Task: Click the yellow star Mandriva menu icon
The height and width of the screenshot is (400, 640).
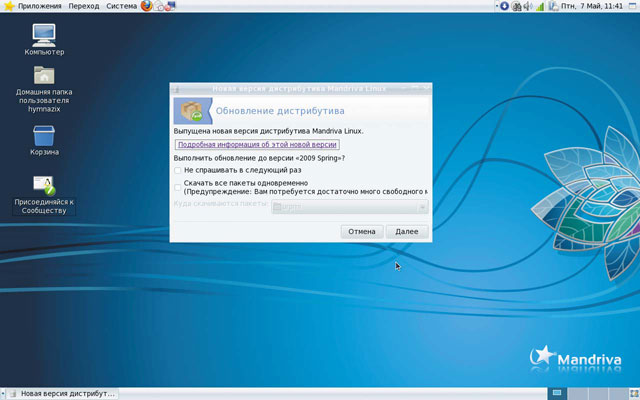Action: click(x=9, y=6)
